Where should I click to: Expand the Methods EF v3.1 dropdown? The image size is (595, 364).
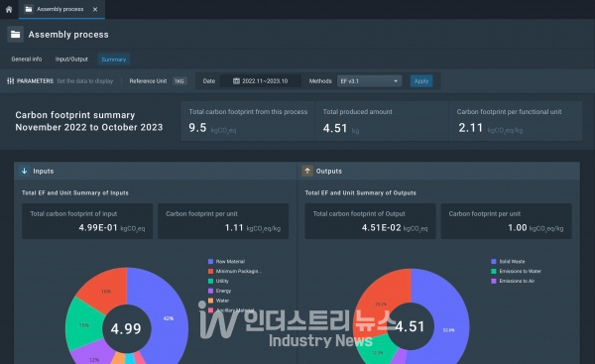click(x=369, y=81)
